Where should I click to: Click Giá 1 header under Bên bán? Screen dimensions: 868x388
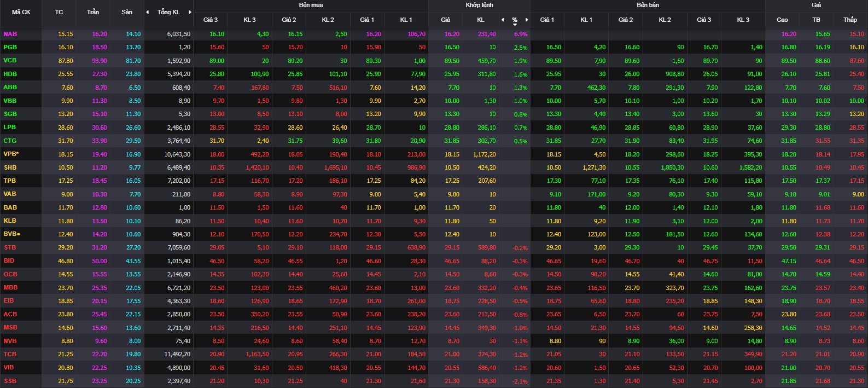click(x=547, y=20)
